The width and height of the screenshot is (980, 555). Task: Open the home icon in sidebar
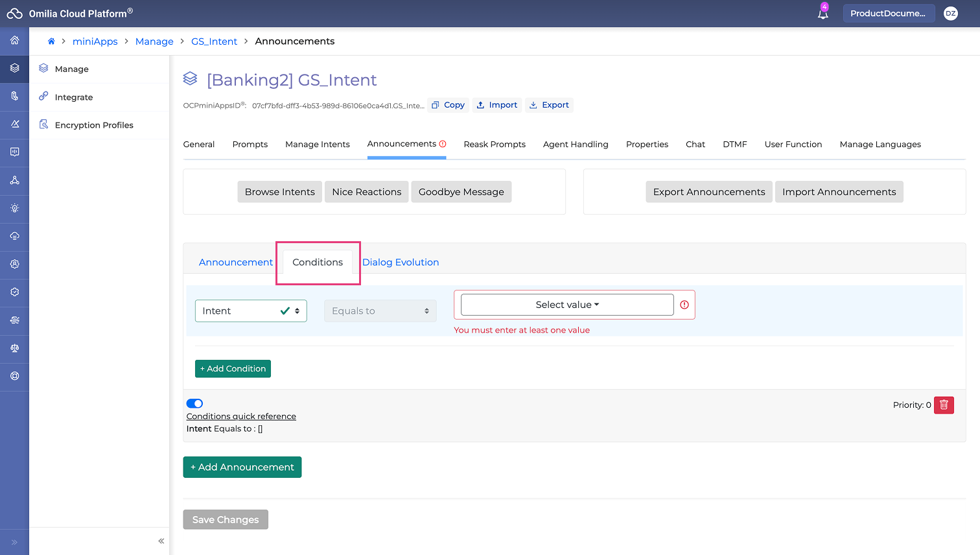pyautogui.click(x=14, y=40)
